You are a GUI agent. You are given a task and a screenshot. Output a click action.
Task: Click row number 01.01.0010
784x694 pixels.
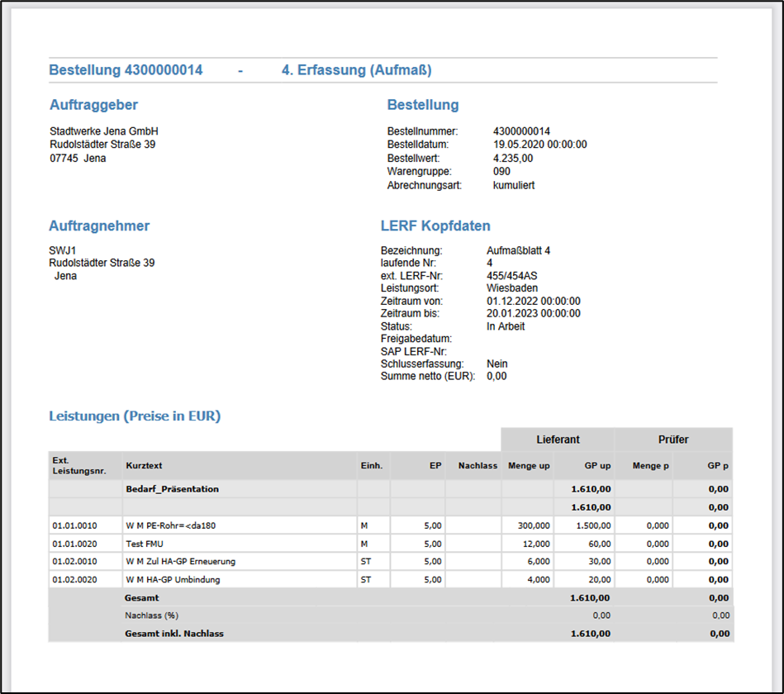[x=74, y=525]
